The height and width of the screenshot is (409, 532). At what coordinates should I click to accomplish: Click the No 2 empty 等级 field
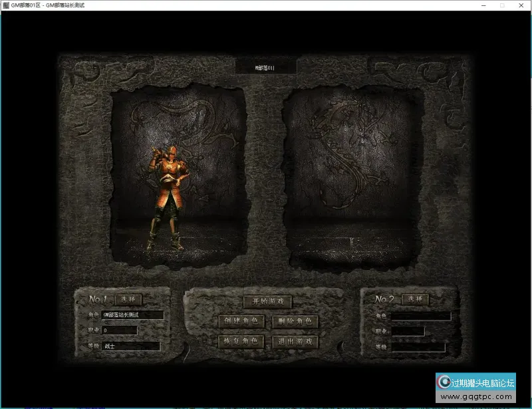(x=418, y=347)
